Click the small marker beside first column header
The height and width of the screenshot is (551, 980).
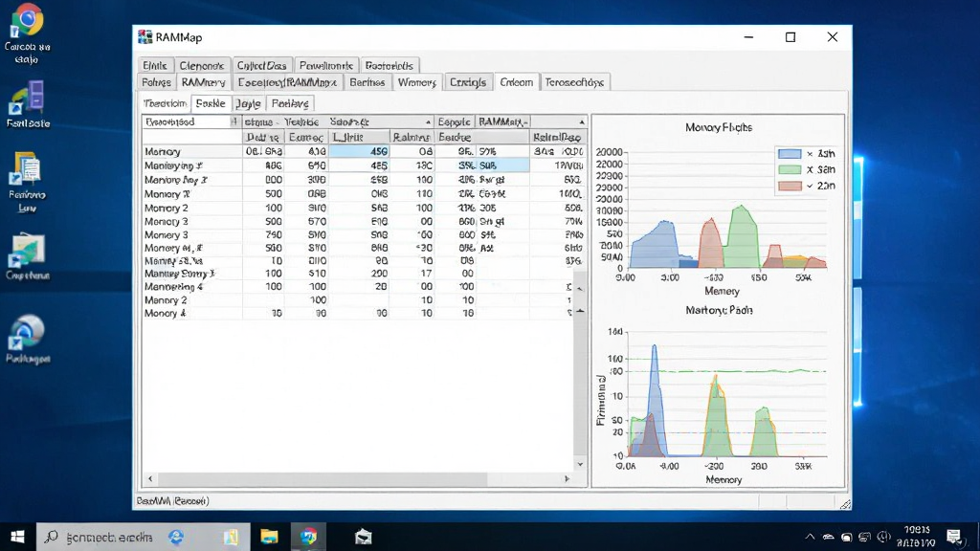(x=234, y=121)
